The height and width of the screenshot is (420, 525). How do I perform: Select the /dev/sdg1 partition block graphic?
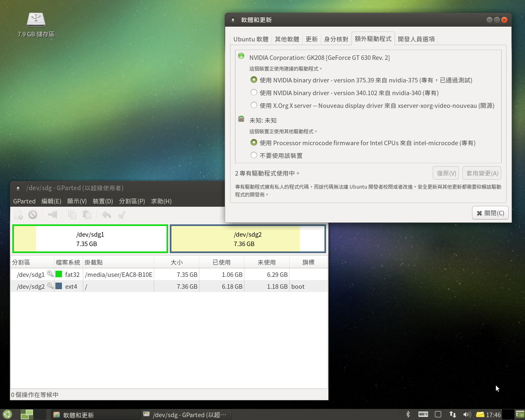[x=90, y=239]
